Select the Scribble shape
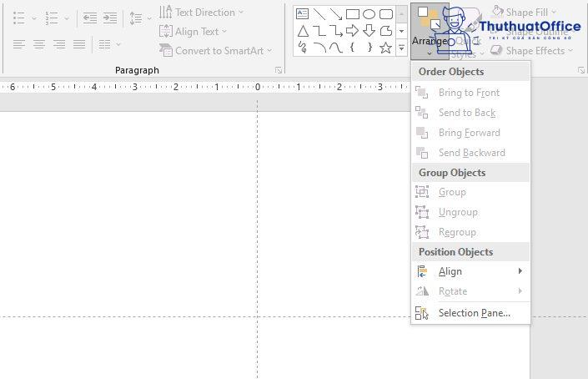The height and width of the screenshot is (379, 588). tap(303, 48)
